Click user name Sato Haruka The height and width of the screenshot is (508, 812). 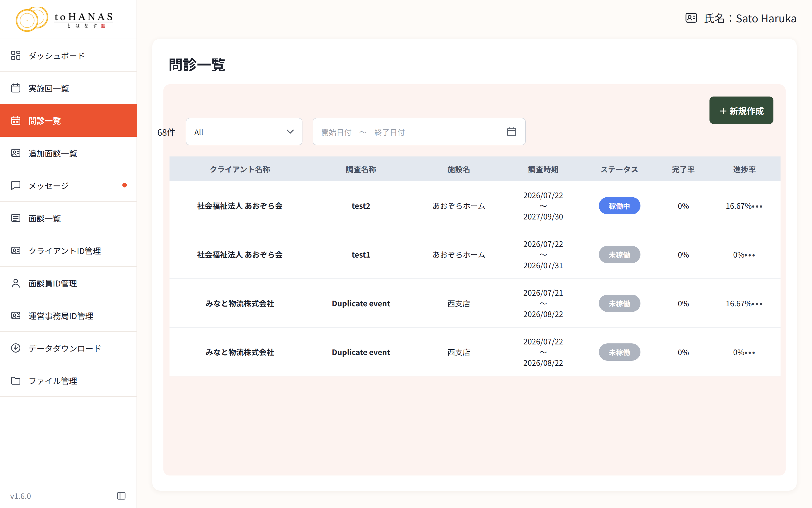point(766,19)
